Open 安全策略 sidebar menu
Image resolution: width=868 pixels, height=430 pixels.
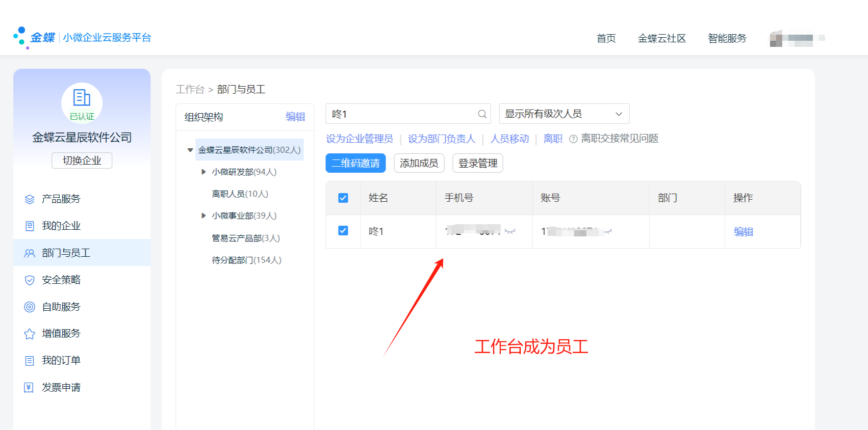[x=82, y=280]
